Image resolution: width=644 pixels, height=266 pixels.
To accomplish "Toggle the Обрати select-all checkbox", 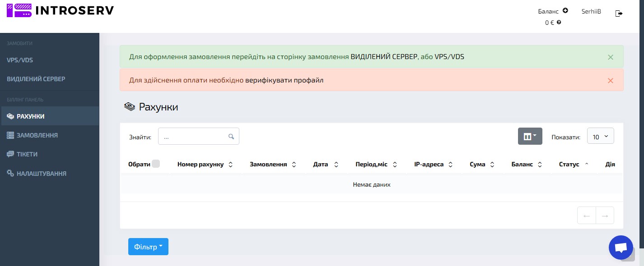I will (156, 164).
